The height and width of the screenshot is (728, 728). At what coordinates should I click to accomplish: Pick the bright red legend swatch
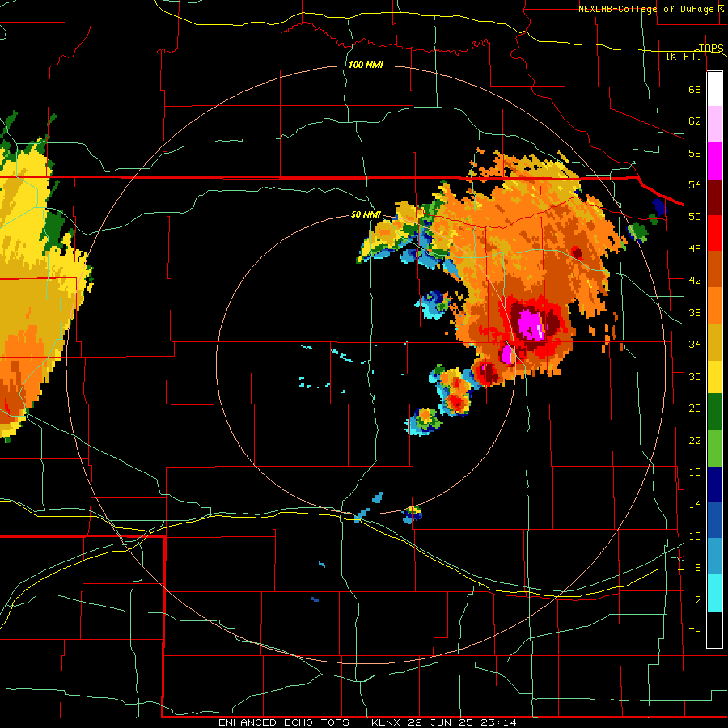(714, 233)
